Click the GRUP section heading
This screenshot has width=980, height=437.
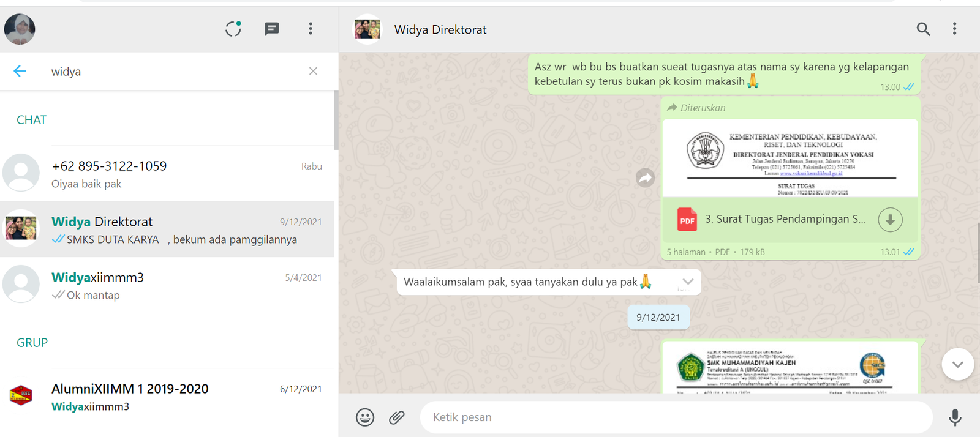[32, 343]
